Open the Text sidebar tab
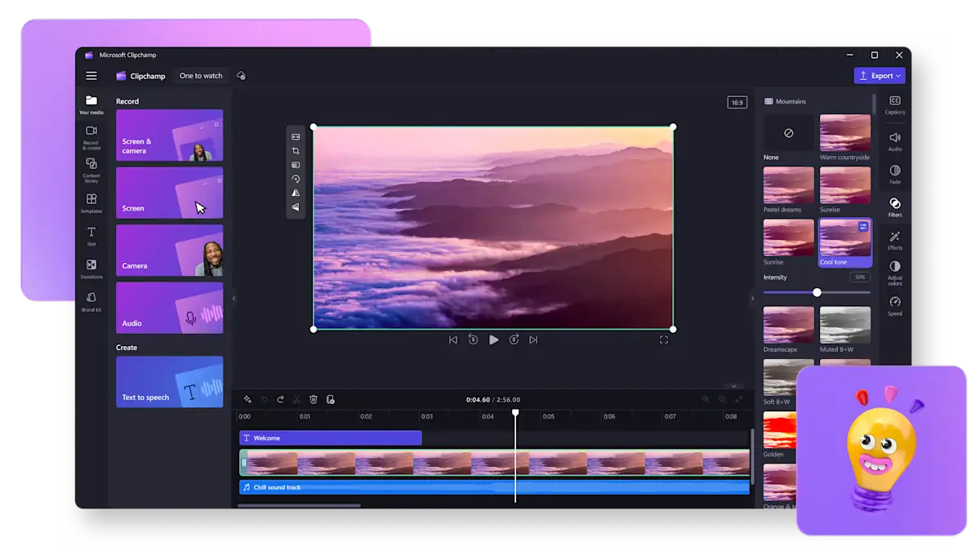The image size is (980, 555). click(x=91, y=236)
